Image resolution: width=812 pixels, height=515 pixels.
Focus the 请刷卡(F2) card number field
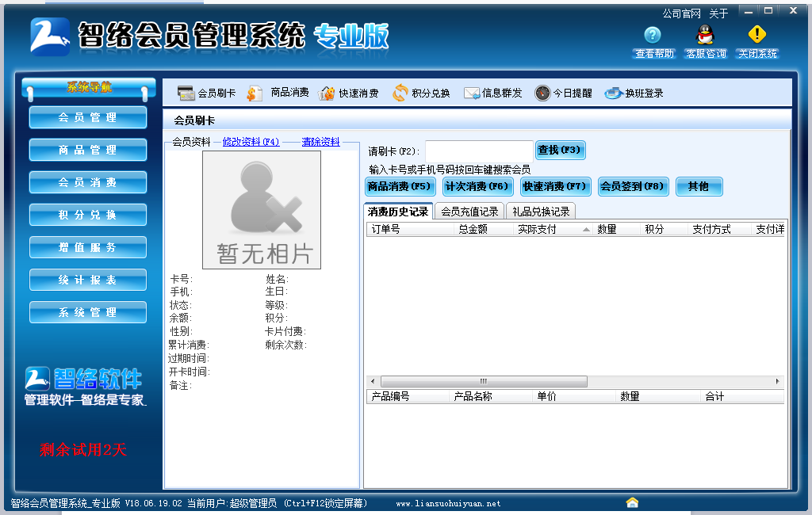pyautogui.click(x=479, y=151)
